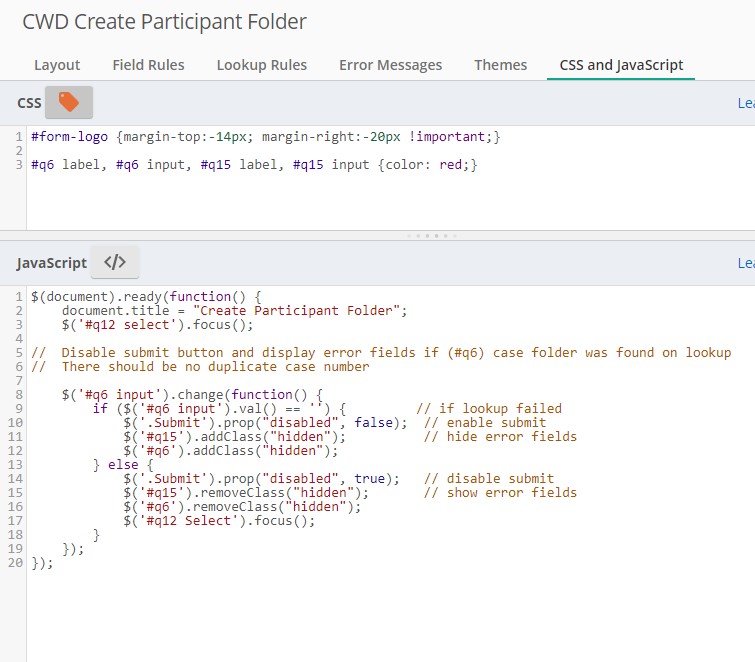Open the Error Messages tab
The image size is (755, 662).
coord(390,65)
